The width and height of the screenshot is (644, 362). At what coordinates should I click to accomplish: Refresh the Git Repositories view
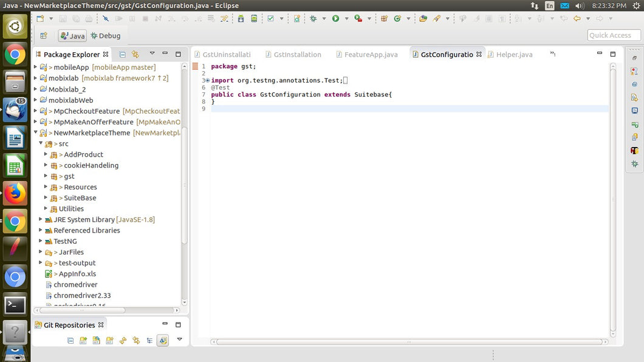coord(123,341)
